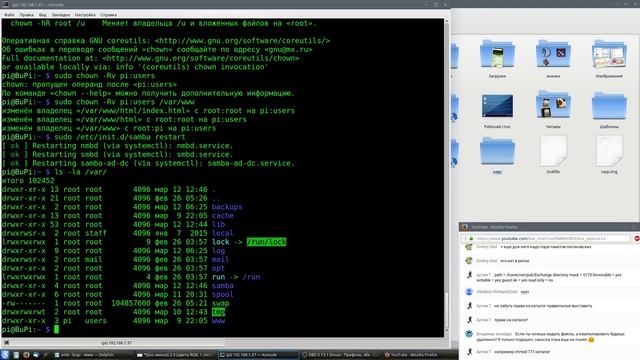Viewport: 640px width, 360px height.
Task: Click the Firefox address bar with youtube.com URL
Action: [x=547, y=238]
